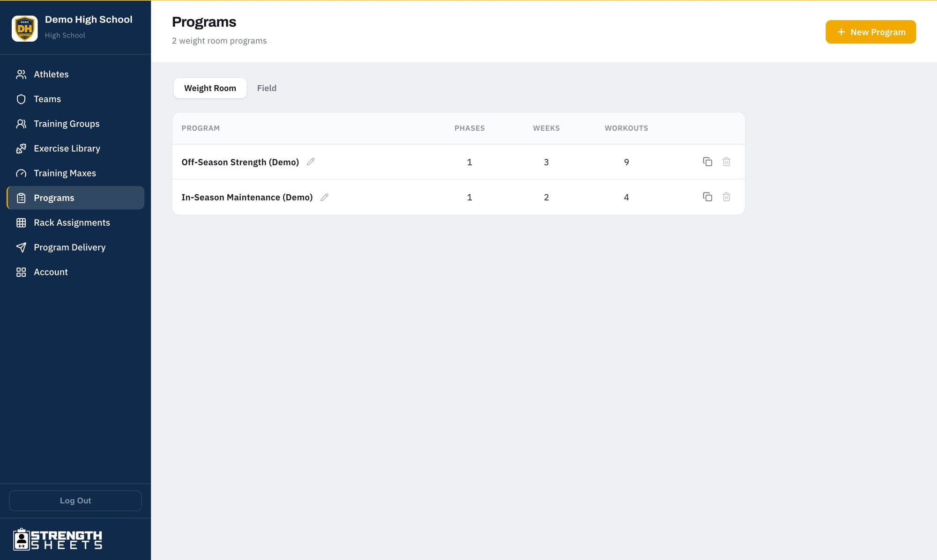Click the Programs clipboard icon
This screenshot has width=937, height=560.
pyautogui.click(x=21, y=198)
